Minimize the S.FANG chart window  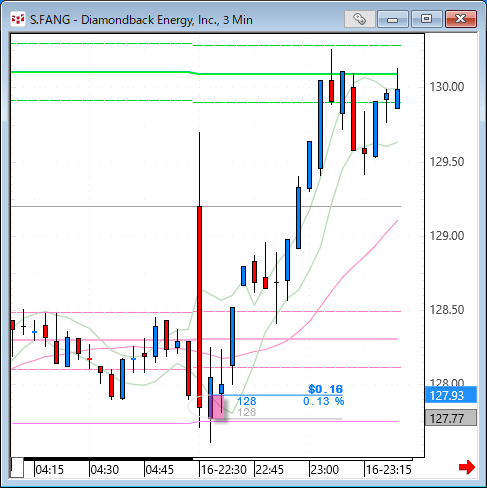pyautogui.click(x=393, y=19)
